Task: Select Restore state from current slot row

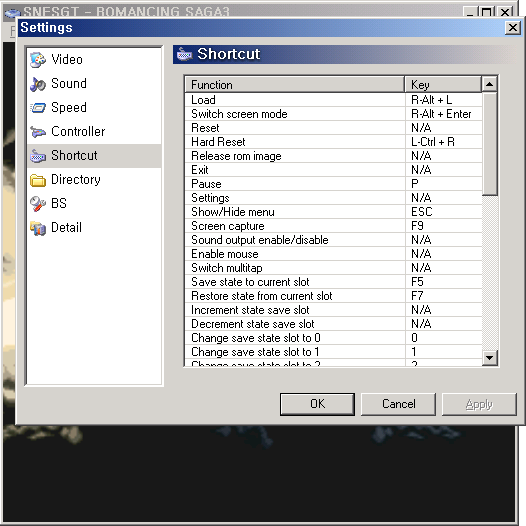Action: click(333, 296)
